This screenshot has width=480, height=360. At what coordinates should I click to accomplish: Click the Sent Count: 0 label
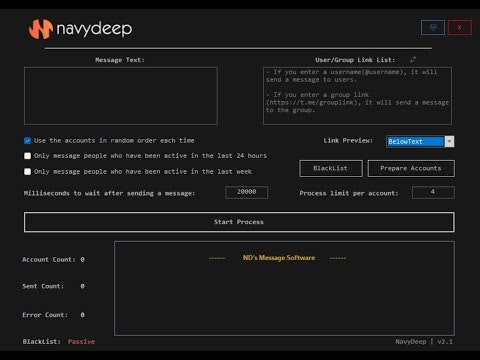(53, 286)
